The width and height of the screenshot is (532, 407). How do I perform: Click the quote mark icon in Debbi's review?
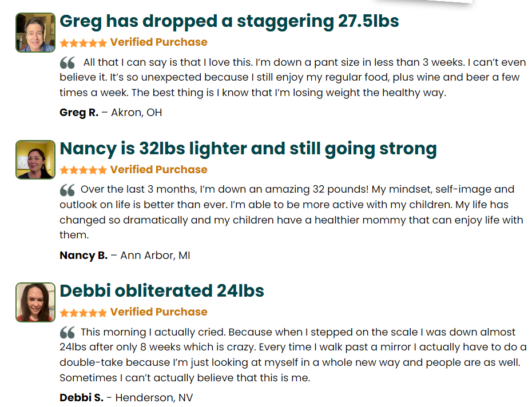pyautogui.click(x=68, y=333)
